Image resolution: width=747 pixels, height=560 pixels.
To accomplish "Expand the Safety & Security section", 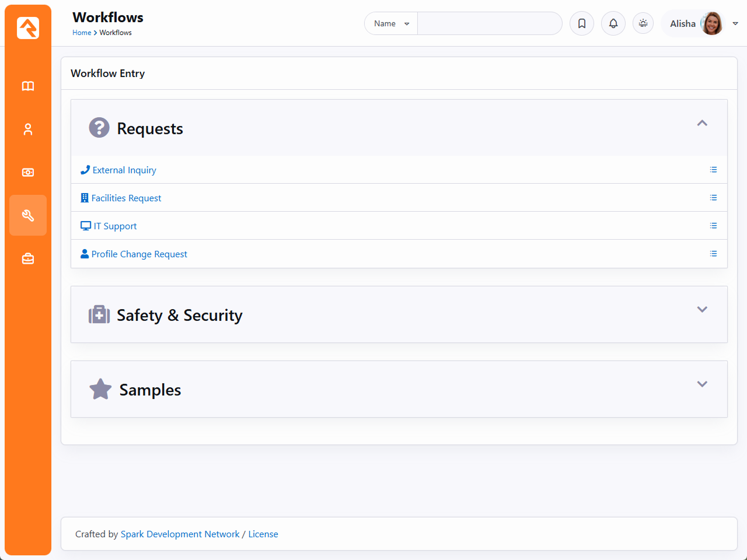I will click(702, 310).
